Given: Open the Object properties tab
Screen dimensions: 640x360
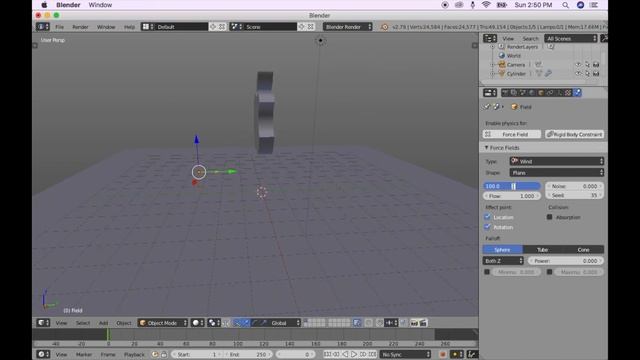Looking at the screenshot, I should 541,93.
